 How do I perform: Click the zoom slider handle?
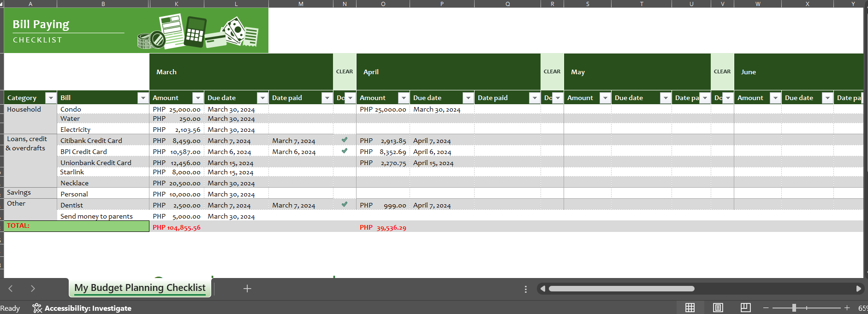[x=794, y=308]
